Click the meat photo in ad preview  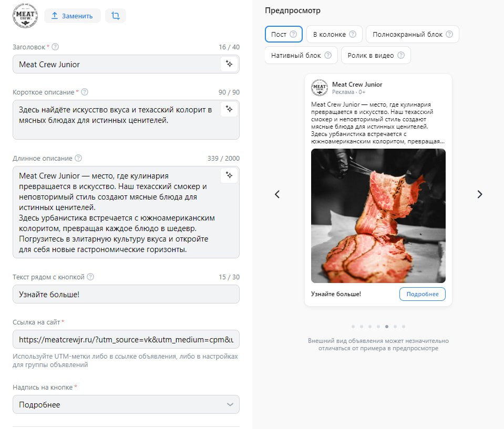tap(378, 216)
